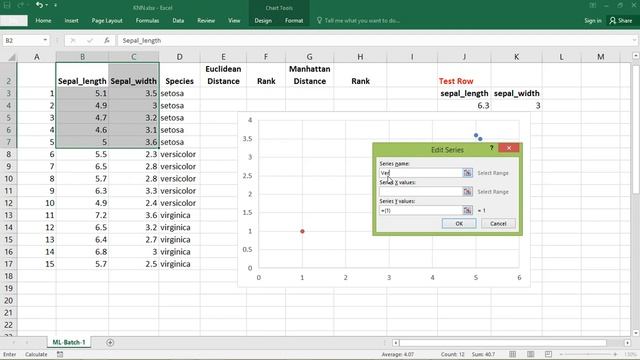This screenshot has width=640, height=360.
Task: Click the Save icon in title bar
Action: [7, 5]
